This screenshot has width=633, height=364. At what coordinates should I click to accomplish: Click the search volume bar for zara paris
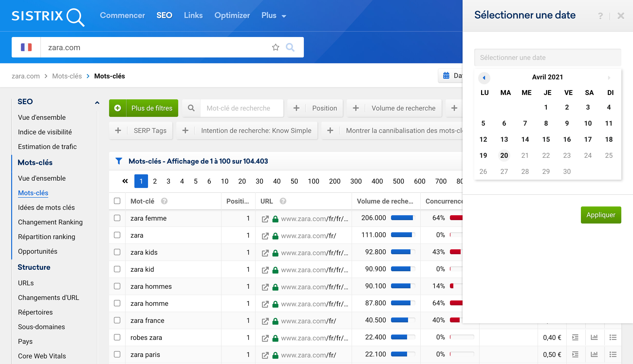coord(403,354)
